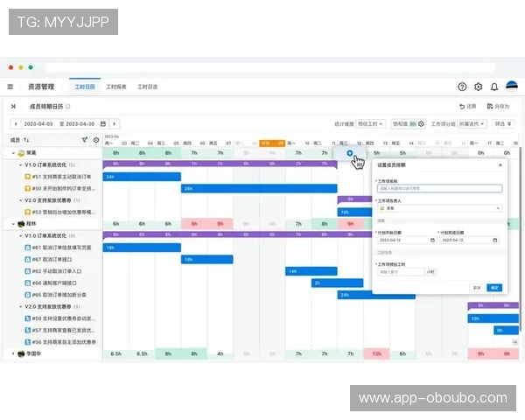Select the 28h bar for #50

coord(259,189)
